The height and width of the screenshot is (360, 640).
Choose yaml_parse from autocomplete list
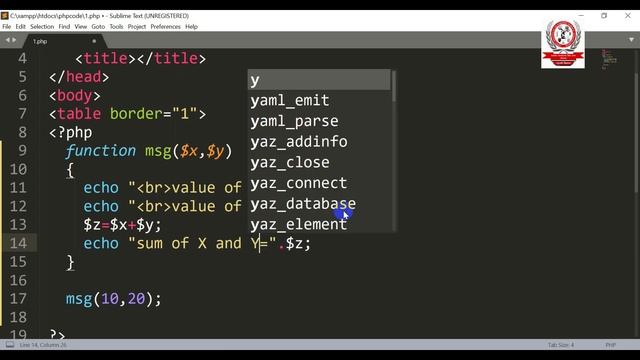(x=319, y=121)
